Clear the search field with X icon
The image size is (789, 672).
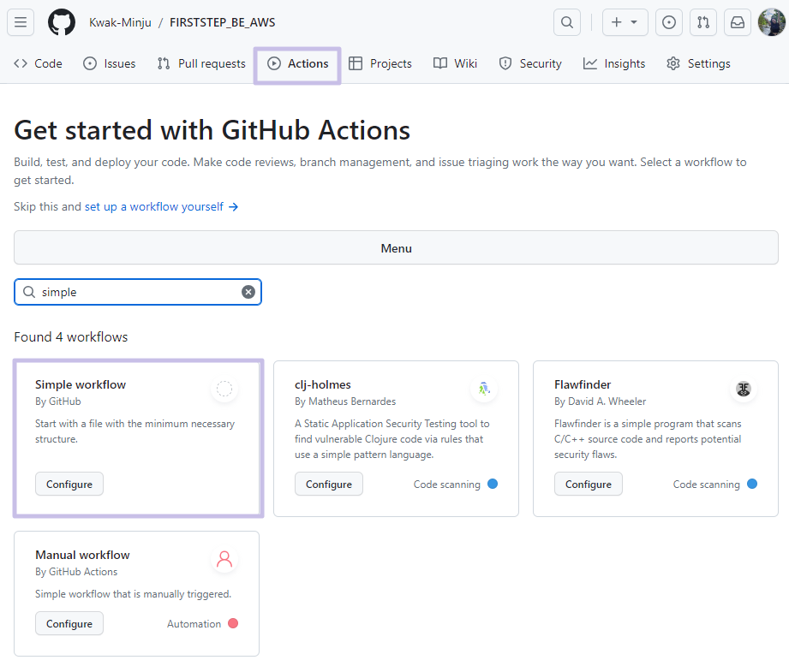[x=248, y=292]
